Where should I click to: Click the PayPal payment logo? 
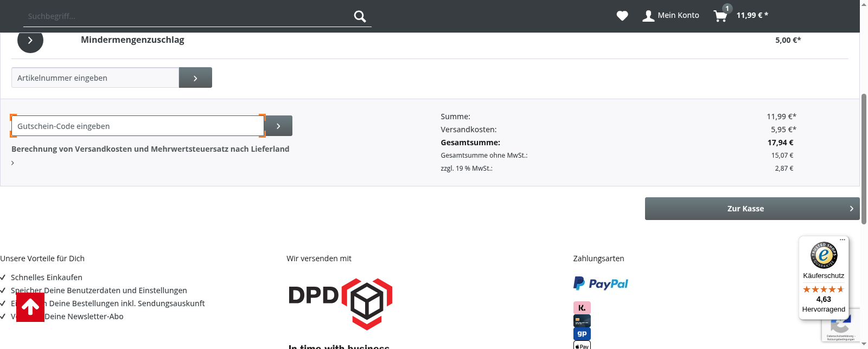pyautogui.click(x=601, y=283)
